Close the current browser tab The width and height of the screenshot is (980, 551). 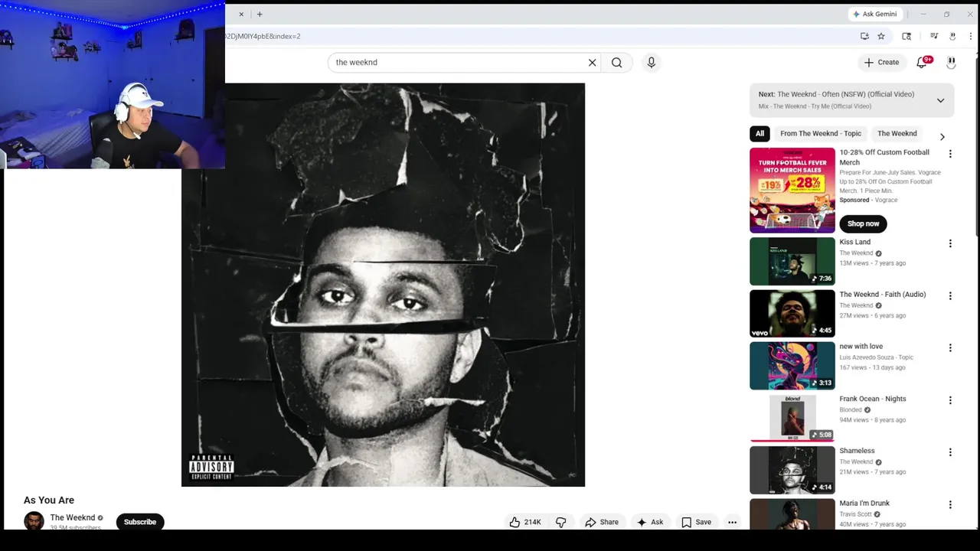pos(241,14)
